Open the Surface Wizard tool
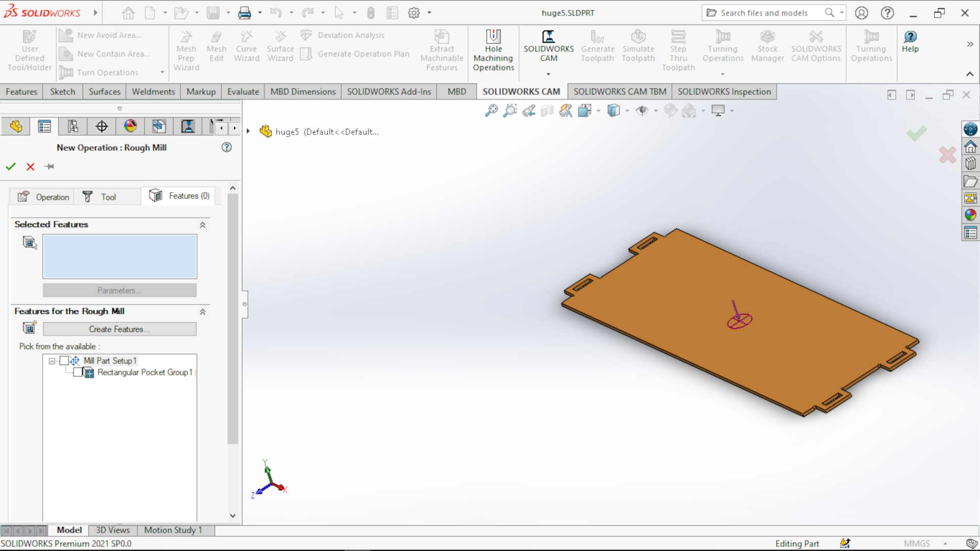980x551 pixels. coord(280,46)
